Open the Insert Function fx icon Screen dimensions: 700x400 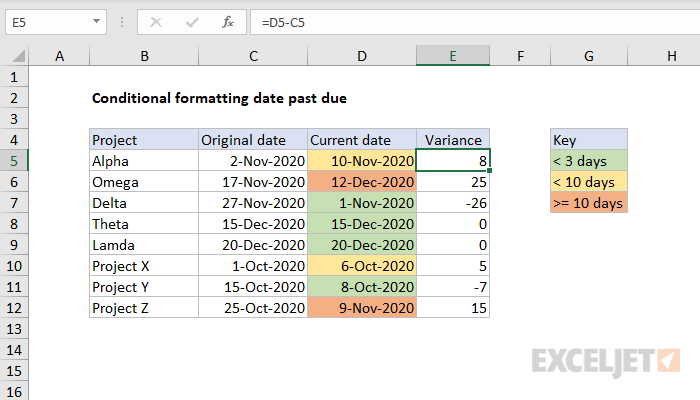pos(228,22)
